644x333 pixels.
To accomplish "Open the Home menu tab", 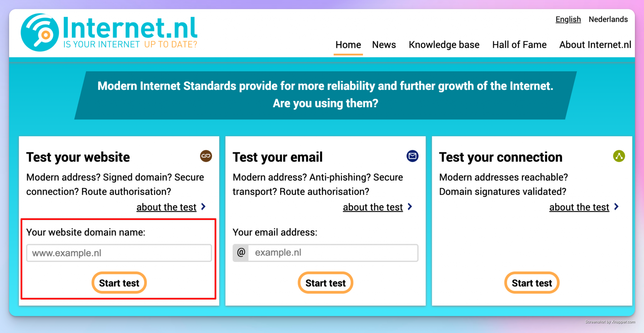I will tap(348, 45).
